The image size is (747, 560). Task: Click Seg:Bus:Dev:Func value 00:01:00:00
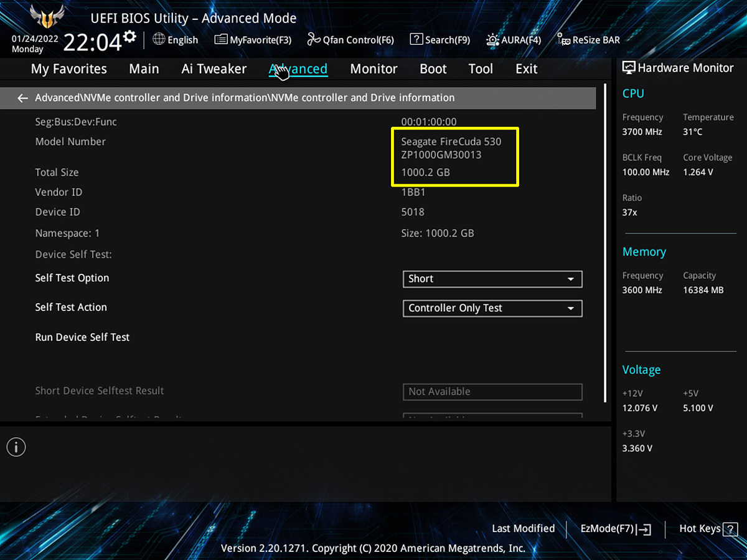coord(429,122)
